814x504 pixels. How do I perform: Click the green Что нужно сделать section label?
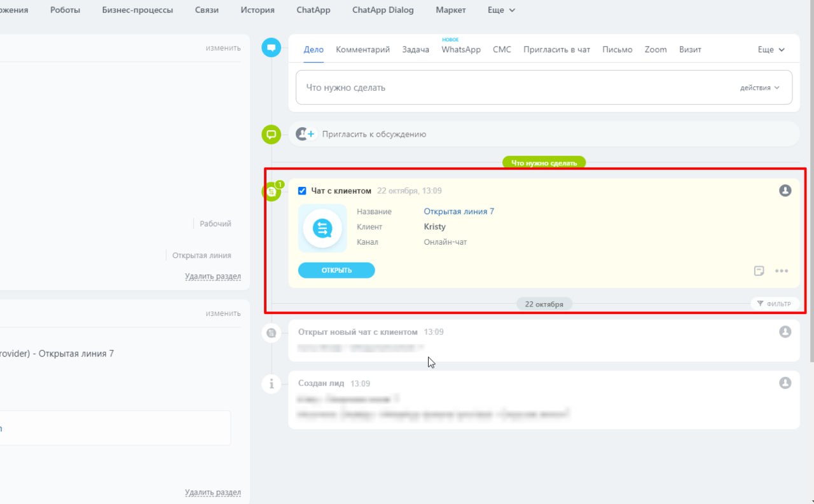(x=544, y=163)
